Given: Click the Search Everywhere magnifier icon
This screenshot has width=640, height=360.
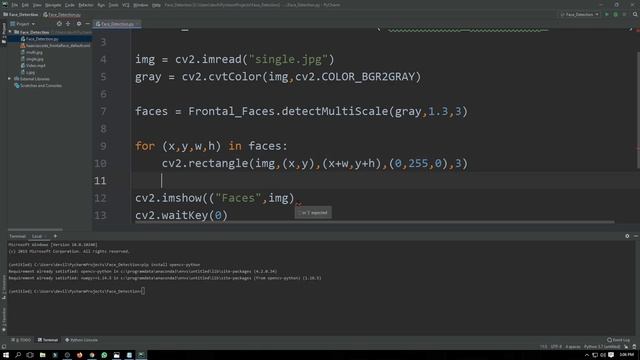Looking at the screenshot, I should [x=635, y=15].
